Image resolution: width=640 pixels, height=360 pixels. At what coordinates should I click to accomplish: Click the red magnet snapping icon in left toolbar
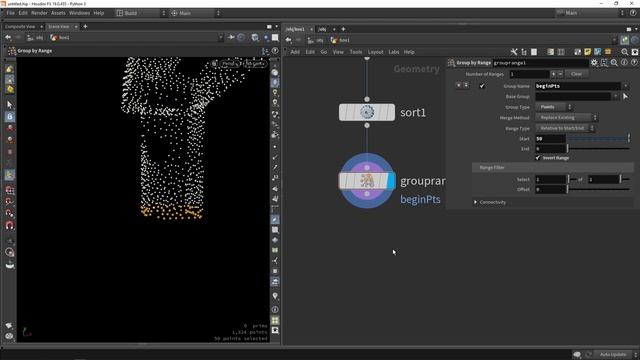10,225
